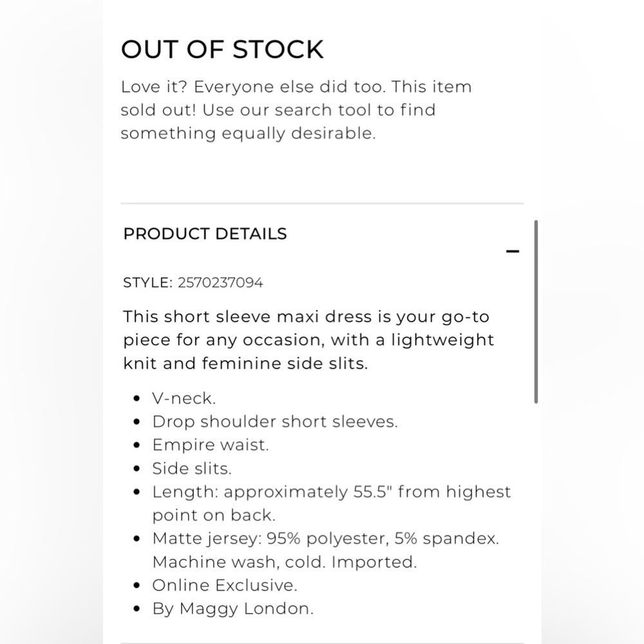This screenshot has width=644, height=644.
Task: Select the style number 2570237094
Action: pos(220,283)
